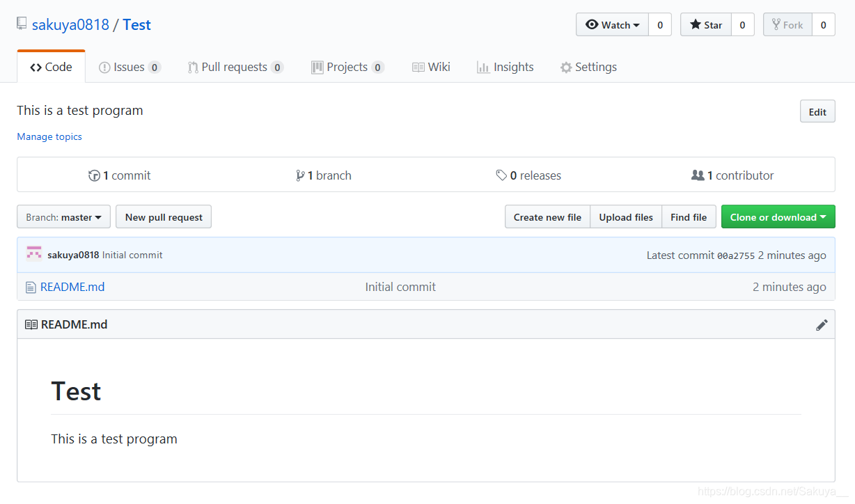Viewport: 855px width, 504px height.
Task: Click the issue icon on the Issues tab
Action: 104,68
